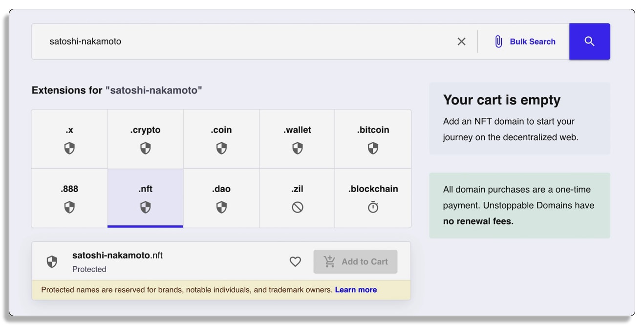Image resolution: width=644 pixels, height=325 pixels.
Task: Select the .888 extension tile
Action: tap(69, 198)
